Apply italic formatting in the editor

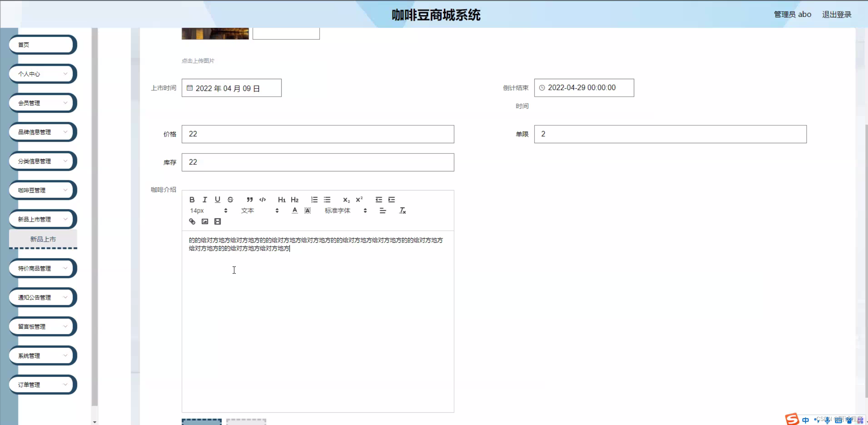point(205,200)
